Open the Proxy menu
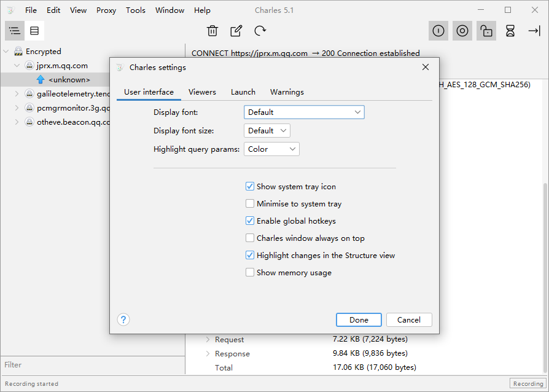Viewport: 549px width, 392px height. point(106,10)
